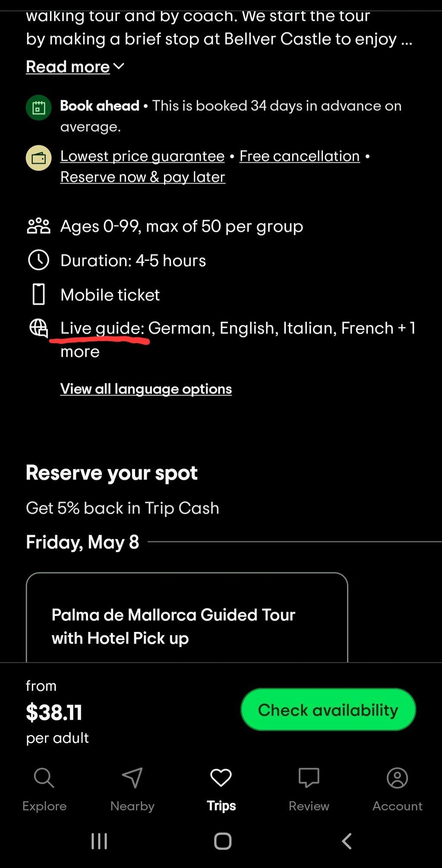Image resolution: width=442 pixels, height=868 pixels.
Task: Tap the Live guide globe icon
Action: coord(39,328)
